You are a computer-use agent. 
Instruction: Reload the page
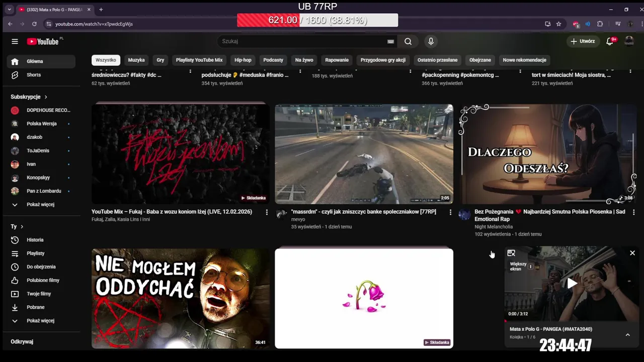coord(34,24)
